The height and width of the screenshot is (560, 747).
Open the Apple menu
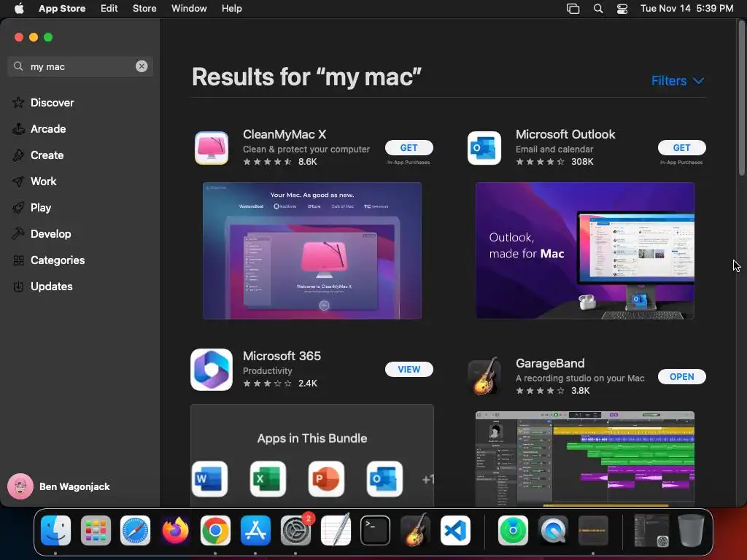tap(19, 8)
